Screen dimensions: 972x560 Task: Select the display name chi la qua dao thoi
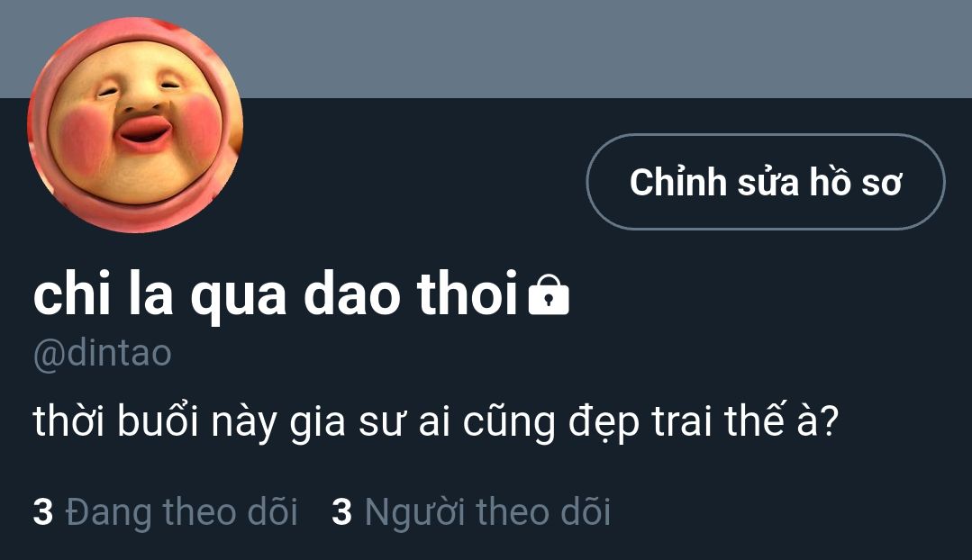click(276, 295)
